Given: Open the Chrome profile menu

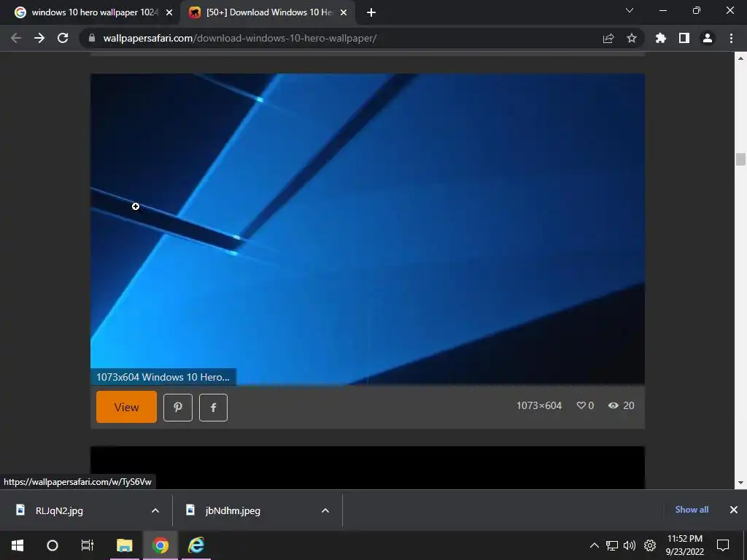Looking at the screenshot, I should coord(708,38).
